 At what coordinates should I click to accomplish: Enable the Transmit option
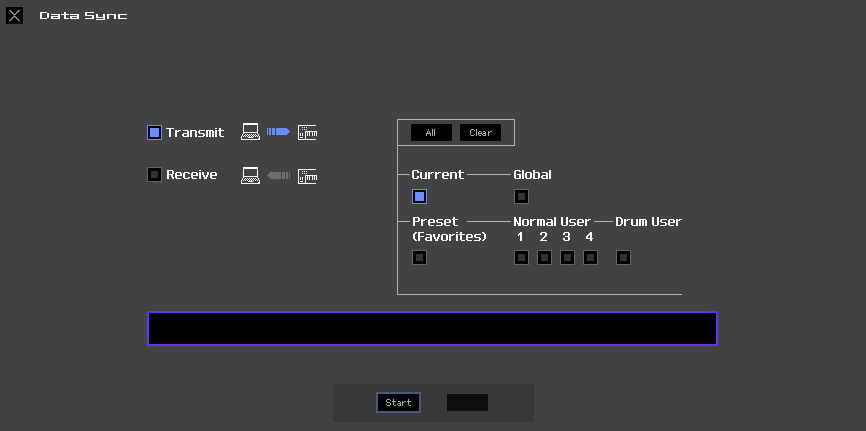(x=154, y=133)
